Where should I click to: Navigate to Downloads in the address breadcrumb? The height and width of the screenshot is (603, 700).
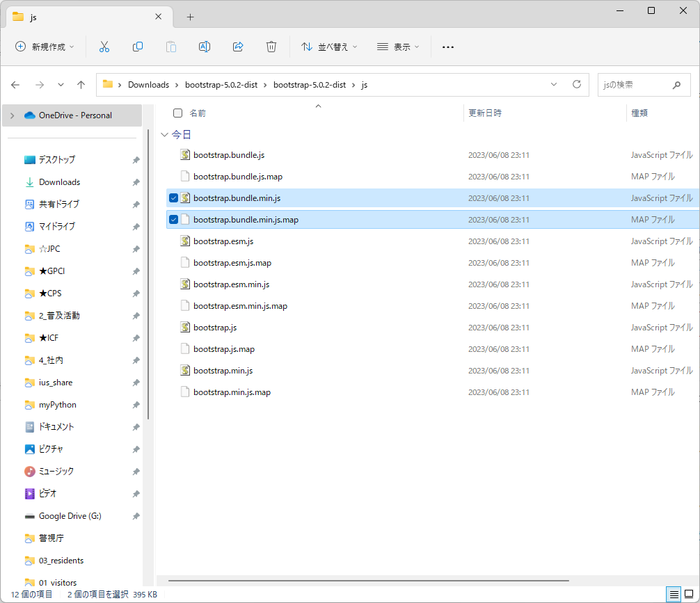coord(148,84)
